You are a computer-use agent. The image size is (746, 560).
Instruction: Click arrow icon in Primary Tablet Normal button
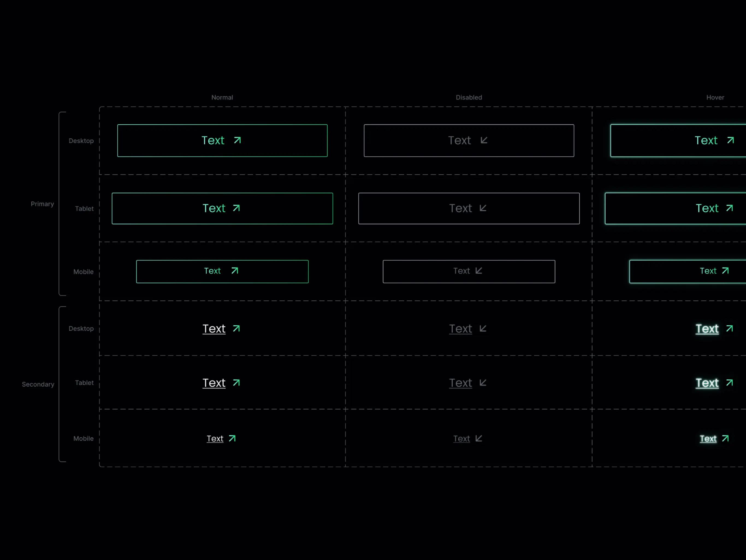[x=236, y=208]
